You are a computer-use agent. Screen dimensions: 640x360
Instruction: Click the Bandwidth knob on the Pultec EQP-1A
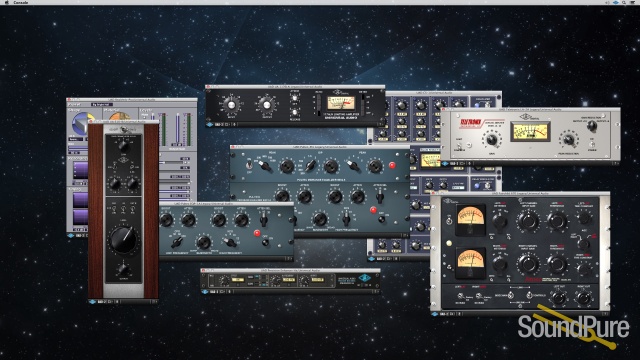click(x=203, y=242)
